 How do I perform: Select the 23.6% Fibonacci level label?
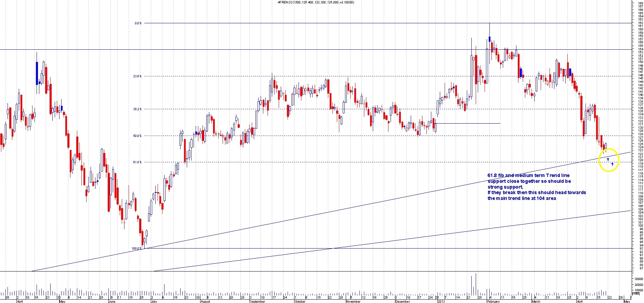137,76
